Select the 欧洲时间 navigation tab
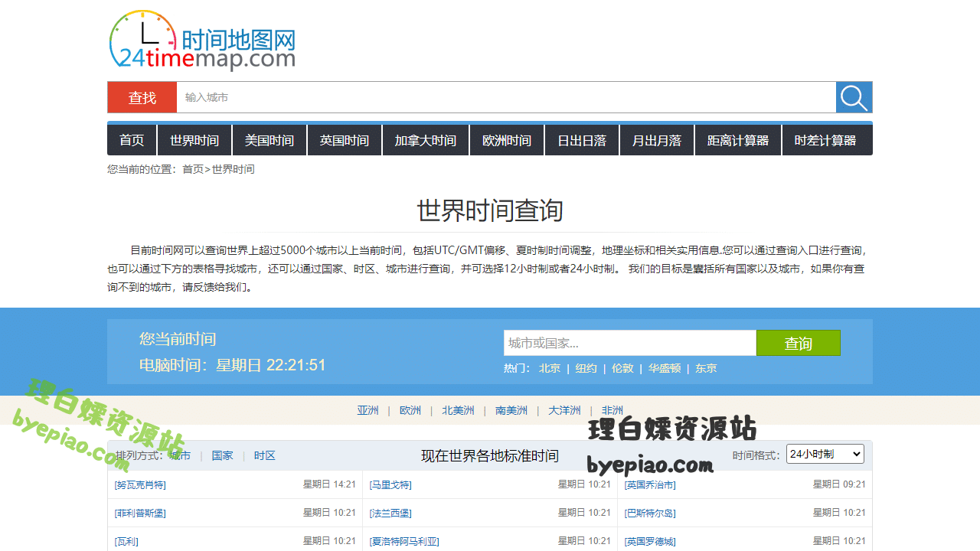The width and height of the screenshot is (980, 551). click(506, 139)
